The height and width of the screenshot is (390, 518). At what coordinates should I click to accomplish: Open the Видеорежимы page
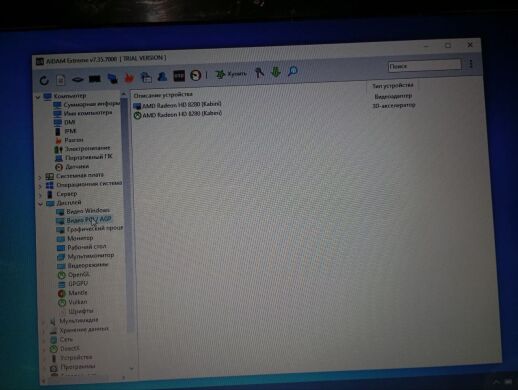click(x=88, y=265)
